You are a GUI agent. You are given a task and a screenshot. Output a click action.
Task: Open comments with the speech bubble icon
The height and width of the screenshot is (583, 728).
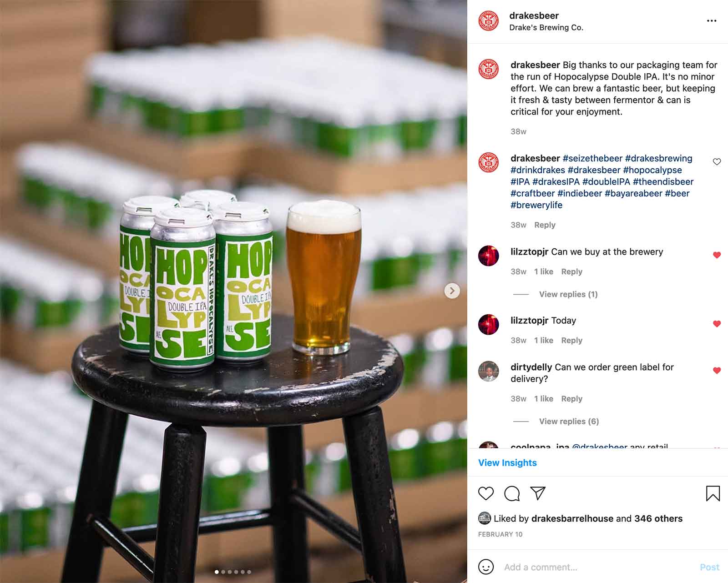(x=512, y=493)
